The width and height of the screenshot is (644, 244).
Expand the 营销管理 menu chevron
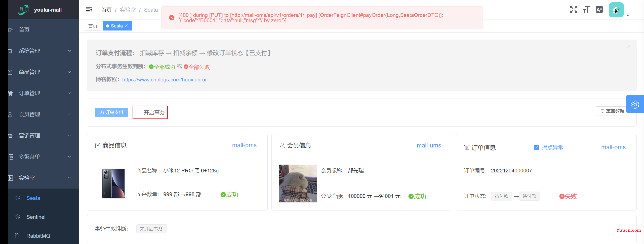pyautogui.click(x=69, y=136)
